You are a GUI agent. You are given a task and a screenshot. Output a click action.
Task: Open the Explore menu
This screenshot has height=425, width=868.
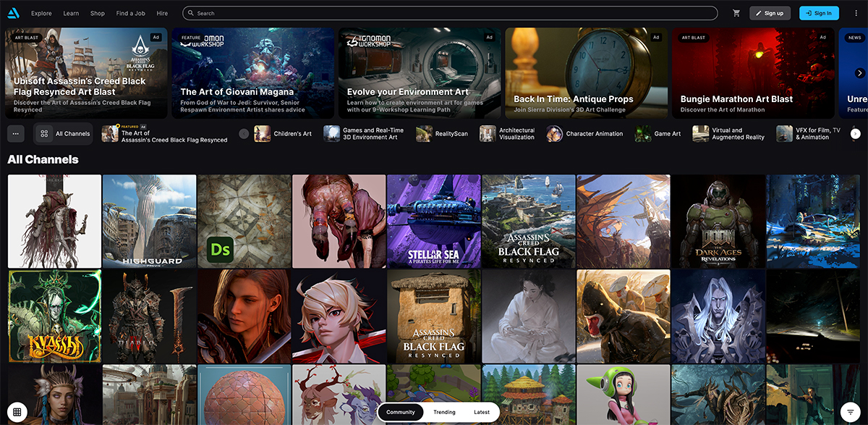[41, 13]
